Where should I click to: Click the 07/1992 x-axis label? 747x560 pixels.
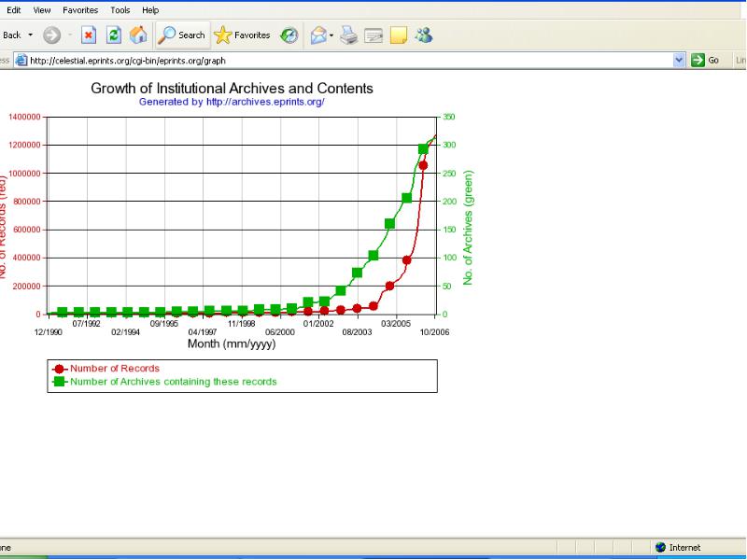coord(87,324)
